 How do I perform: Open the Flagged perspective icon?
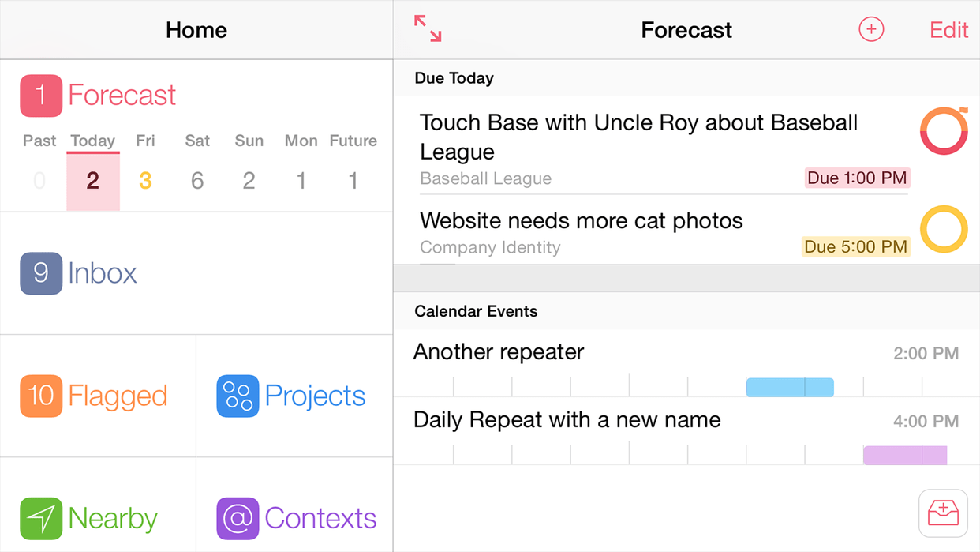(x=41, y=396)
